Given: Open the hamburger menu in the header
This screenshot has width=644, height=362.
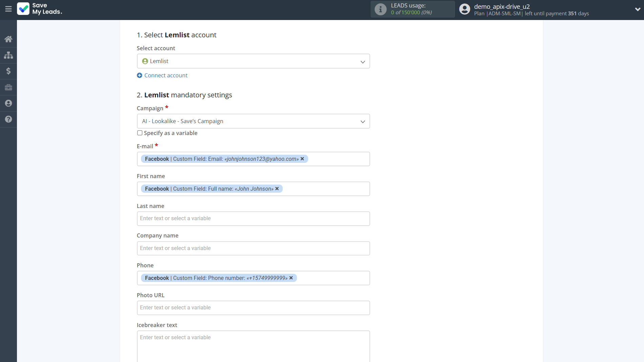Looking at the screenshot, I should [8, 9].
